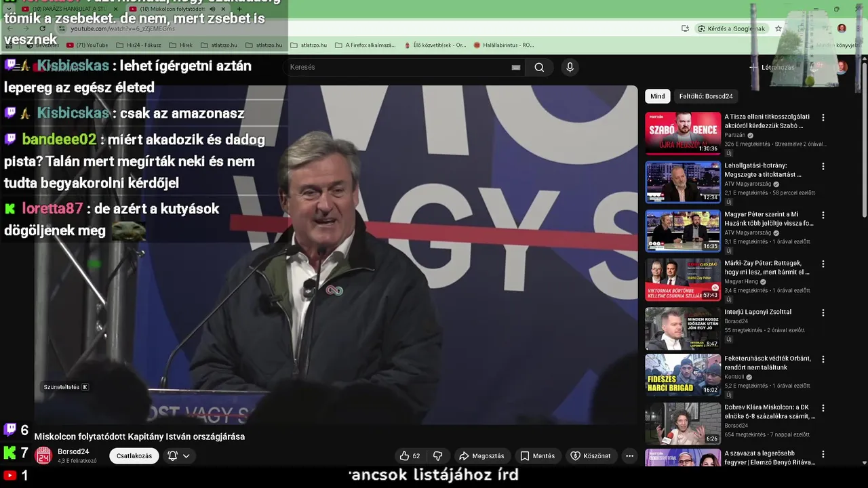The width and height of the screenshot is (868, 488).
Task: Open the Halállabirintus bookmark
Action: 504,45
